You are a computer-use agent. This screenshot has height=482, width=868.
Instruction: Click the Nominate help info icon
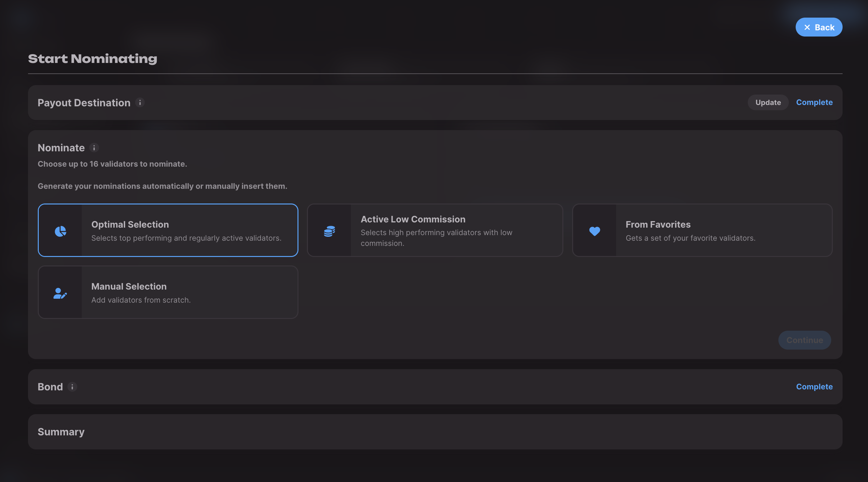(x=94, y=148)
